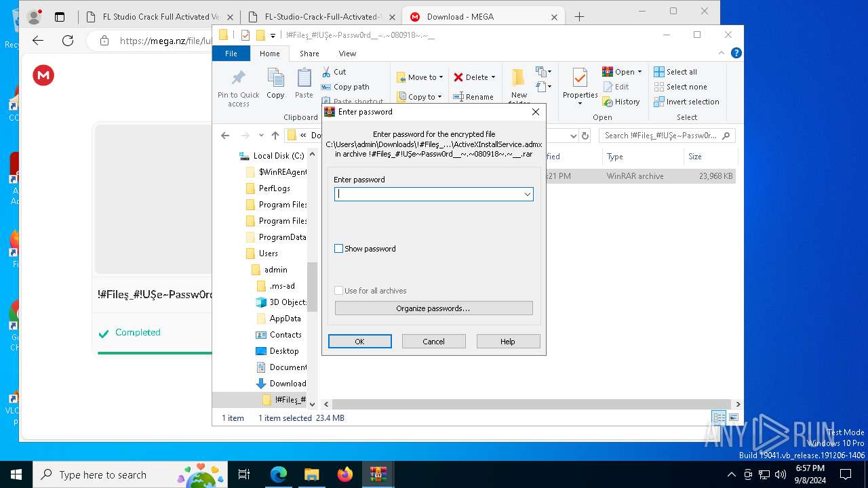Viewport: 868px width, 488px height.
Task: Select ProgramData folder in tree
Action: tap(275, 237)
